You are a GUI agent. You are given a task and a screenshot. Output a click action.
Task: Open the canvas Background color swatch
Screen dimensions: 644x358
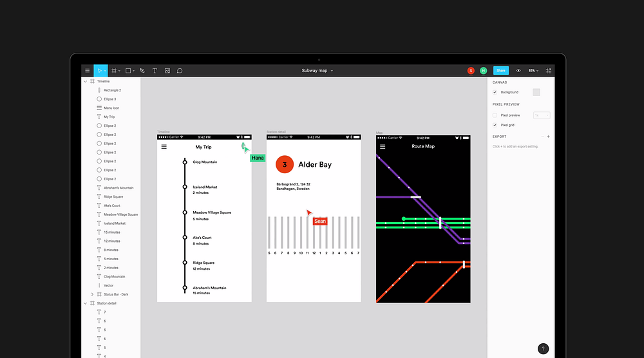click(x=536, y=92)
